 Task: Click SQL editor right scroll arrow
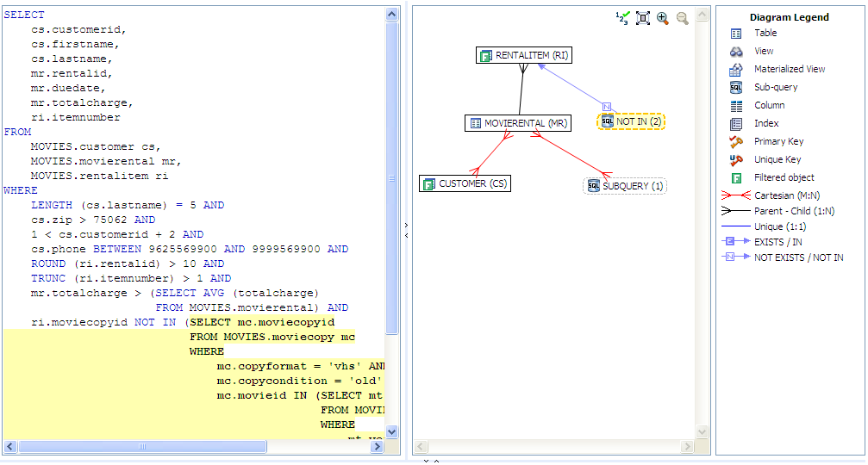click(378, 446)
